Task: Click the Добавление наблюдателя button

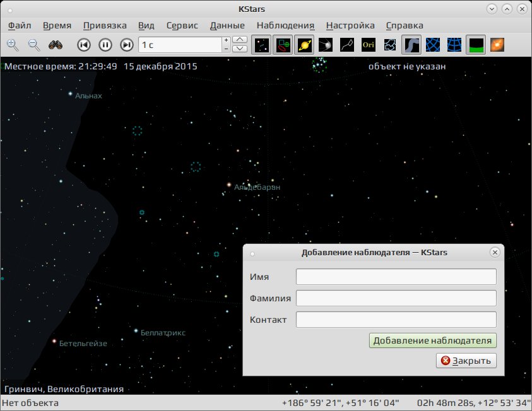Action: pos(432,340)
